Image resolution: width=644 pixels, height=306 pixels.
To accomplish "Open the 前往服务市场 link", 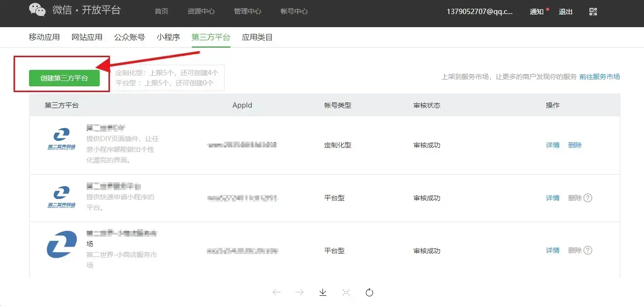I will tap(599, 77).
